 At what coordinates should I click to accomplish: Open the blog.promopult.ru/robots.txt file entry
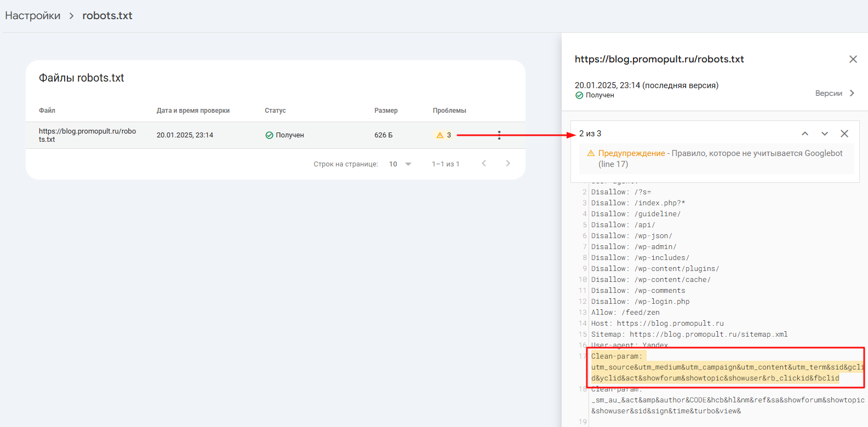coord(87,135)
